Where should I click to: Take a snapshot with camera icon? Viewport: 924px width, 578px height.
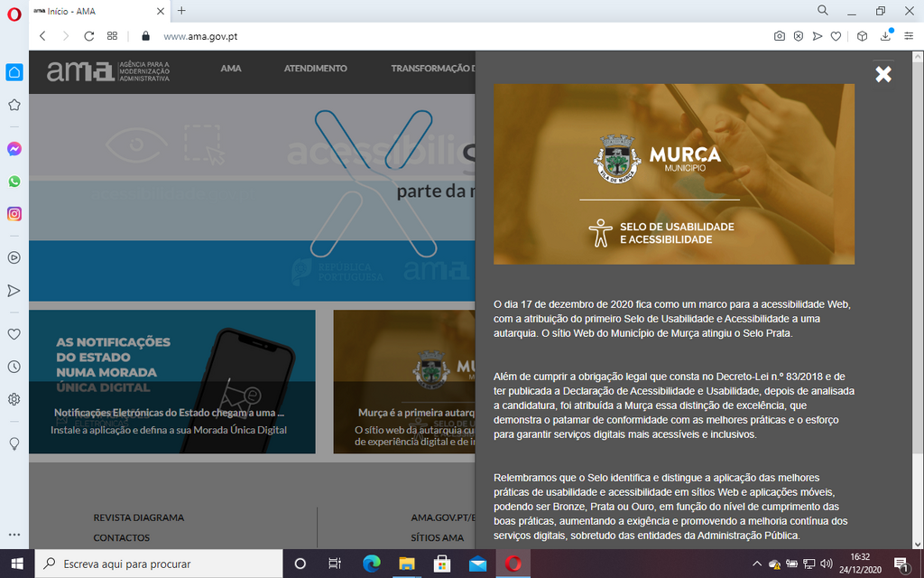(x=779, y=36)
